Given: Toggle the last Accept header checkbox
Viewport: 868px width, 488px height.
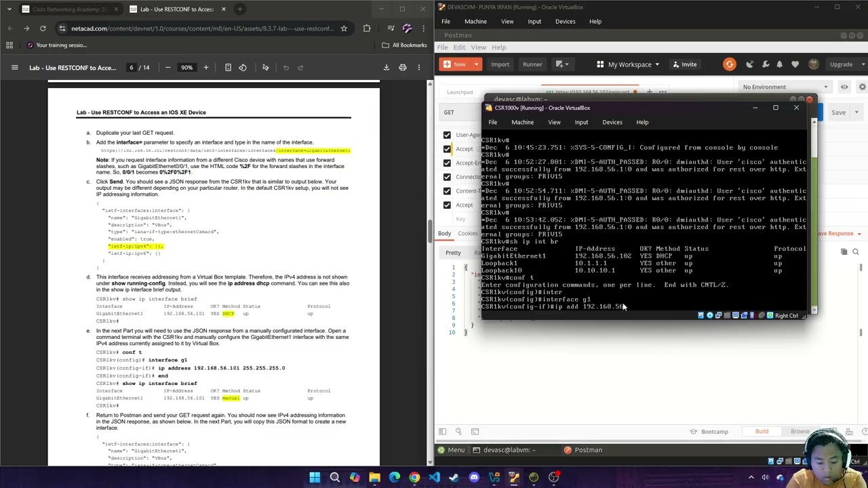Looking at the screenshot, I should [x=447, y=205].
